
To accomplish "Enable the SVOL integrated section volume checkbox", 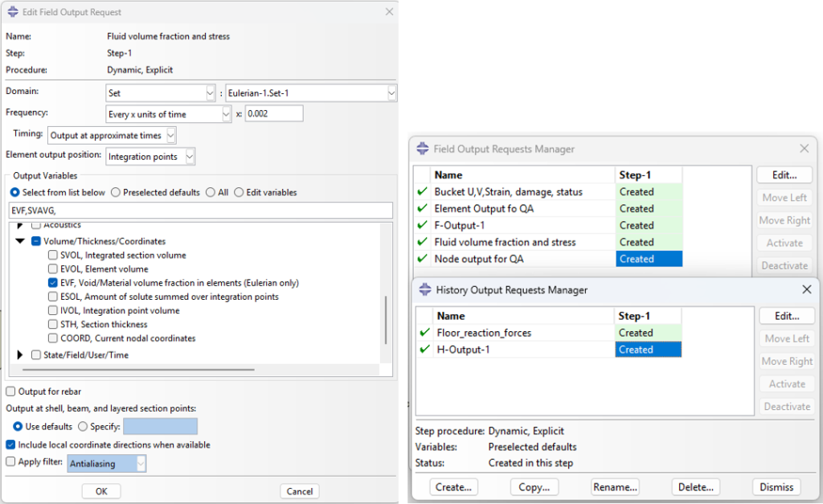I will tap(53, 255).
